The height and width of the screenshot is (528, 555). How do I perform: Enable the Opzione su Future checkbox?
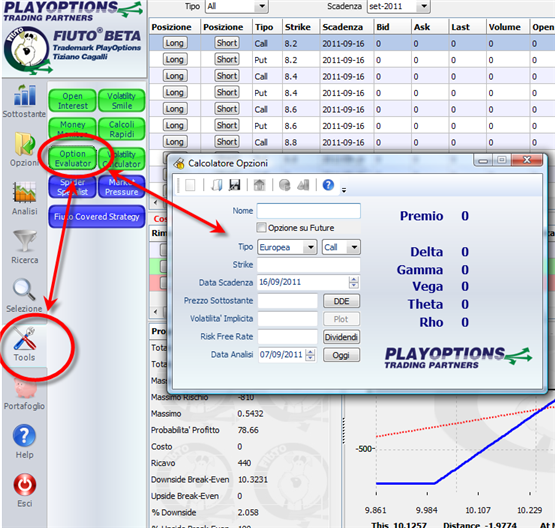pyautogui.click(x=261, y=228)
